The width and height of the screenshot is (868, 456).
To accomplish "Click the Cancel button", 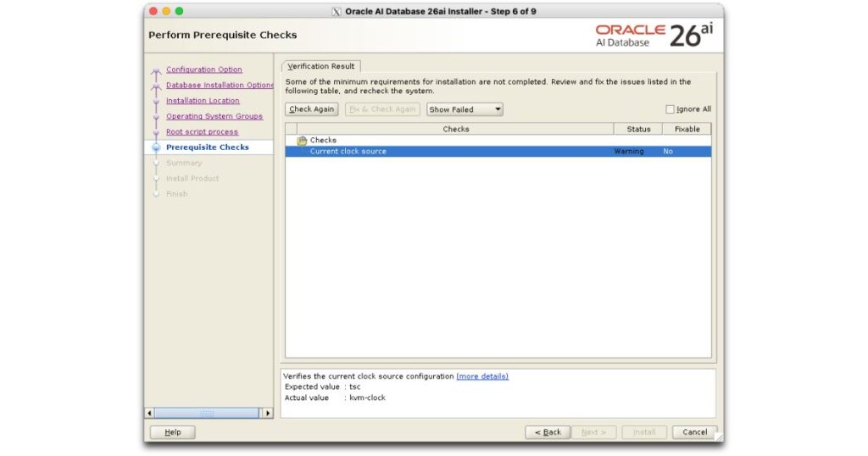I will point(695,432).
